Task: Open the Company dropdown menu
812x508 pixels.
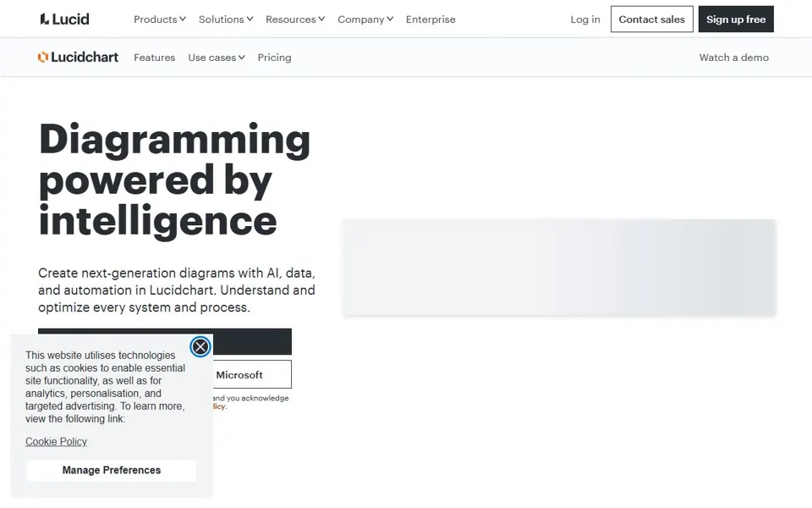Action: (365, 19)
